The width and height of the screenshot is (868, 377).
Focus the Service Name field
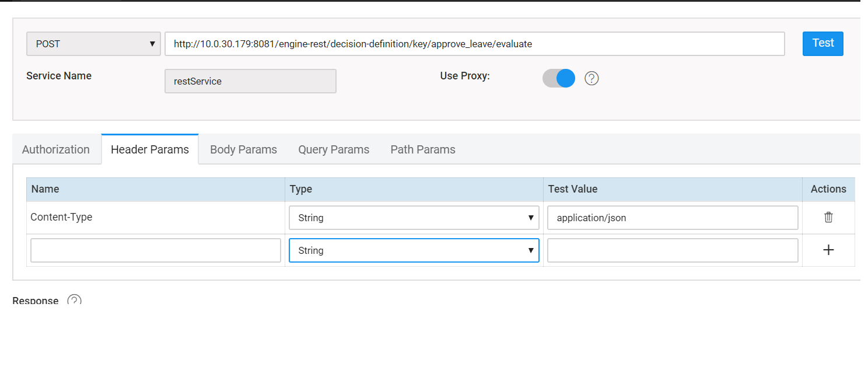pyautogui.click(x=250, y=81)
